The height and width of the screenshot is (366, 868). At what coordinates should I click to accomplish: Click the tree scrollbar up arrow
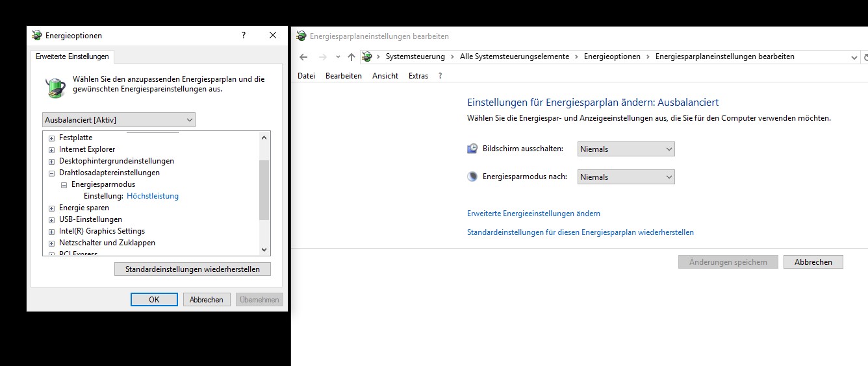click(x=264, y=138)
